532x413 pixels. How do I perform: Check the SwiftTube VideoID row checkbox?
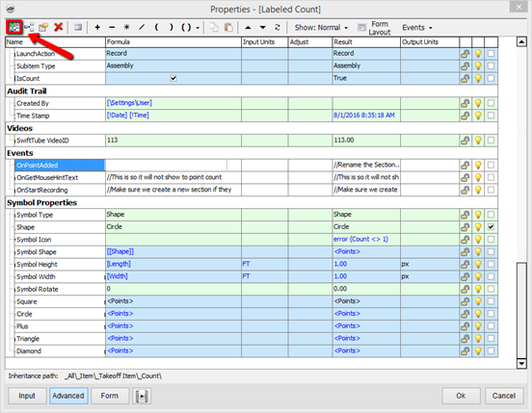[491, 141]
